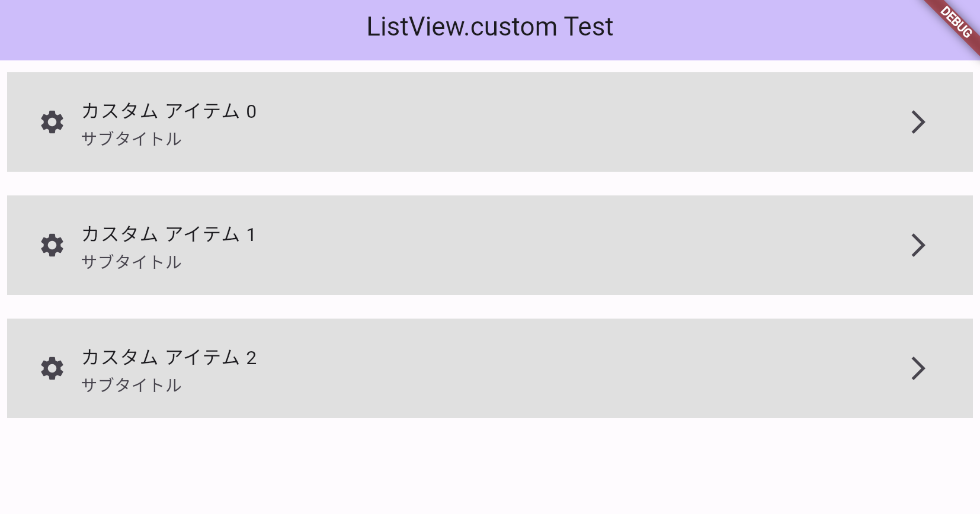Click the gear icon for カスタム アイテム 0
The width and height of the screenshot is (980, 514).
click(x=52, y=122)
